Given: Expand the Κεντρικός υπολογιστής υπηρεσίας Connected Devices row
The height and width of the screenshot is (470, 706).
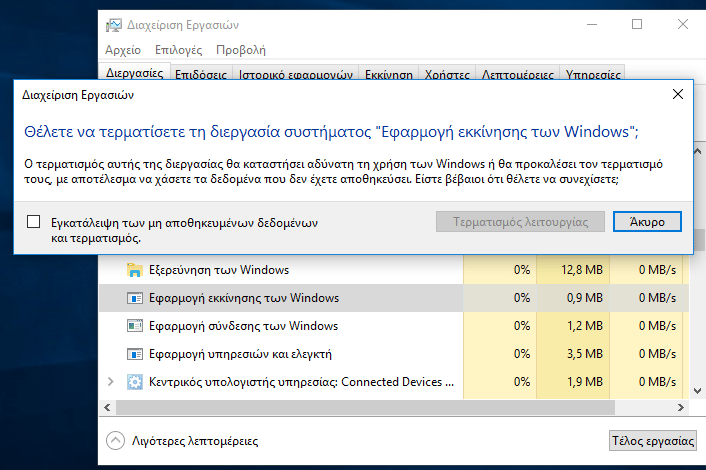Looking at the screenshot, I should click(x=111, y=382).
